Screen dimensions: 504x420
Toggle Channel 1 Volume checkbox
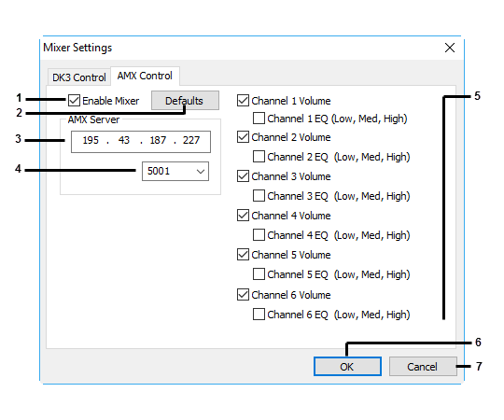coord(243,101)
